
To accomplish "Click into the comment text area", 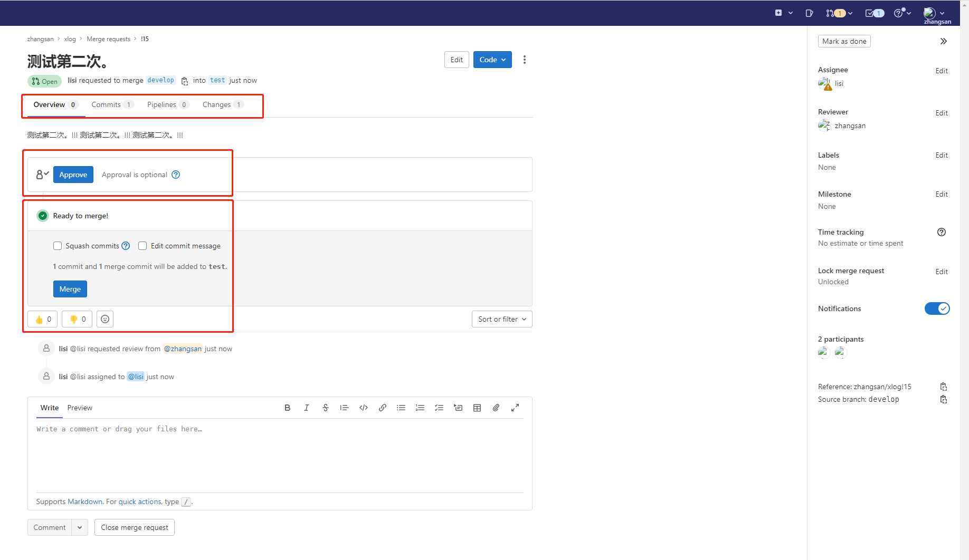I will tap(280, 453).
